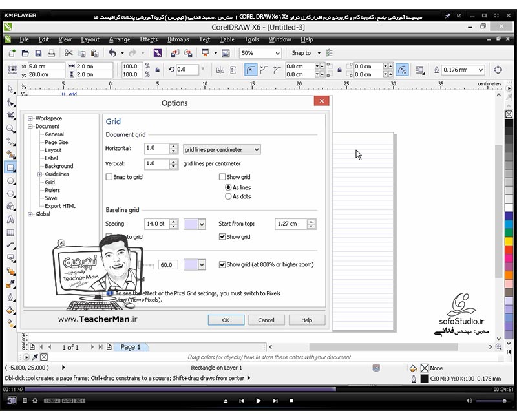Open the Arrange menu
The height and width of the screenshot is (420, 517).
click(120, 39)
